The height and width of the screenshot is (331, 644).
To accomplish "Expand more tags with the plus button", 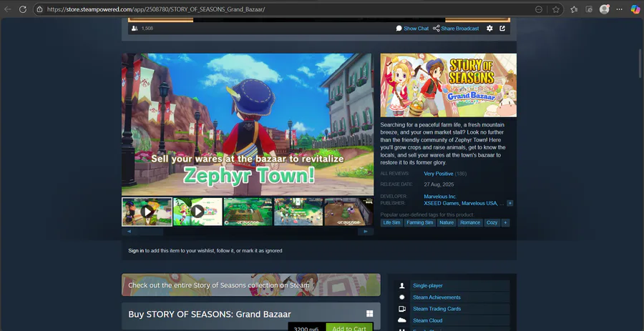I will (506, 223).
